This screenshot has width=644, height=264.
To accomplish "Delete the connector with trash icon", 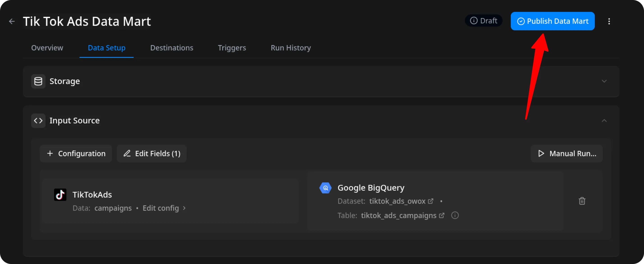I will point(582,201).
